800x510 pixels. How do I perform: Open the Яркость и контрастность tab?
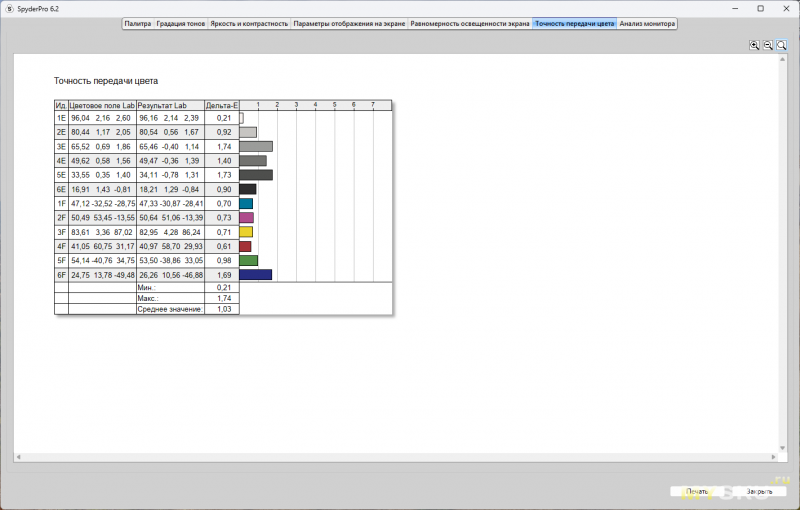249,23
